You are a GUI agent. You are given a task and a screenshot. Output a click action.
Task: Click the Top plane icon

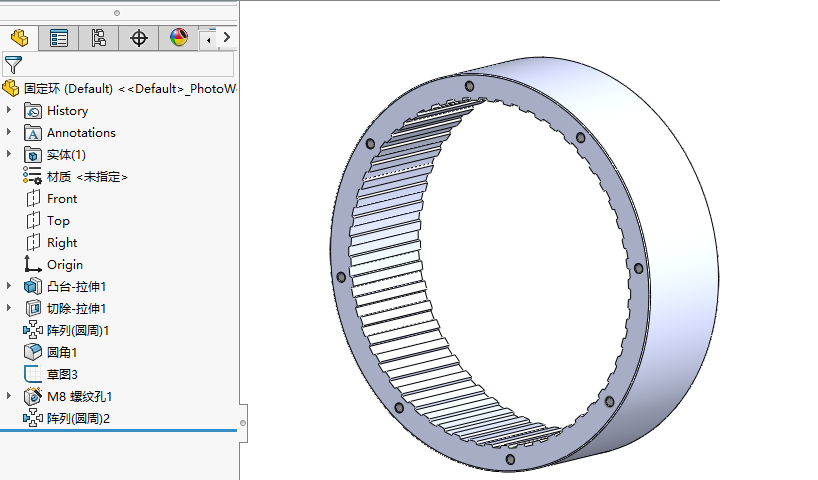coord(33,220)
